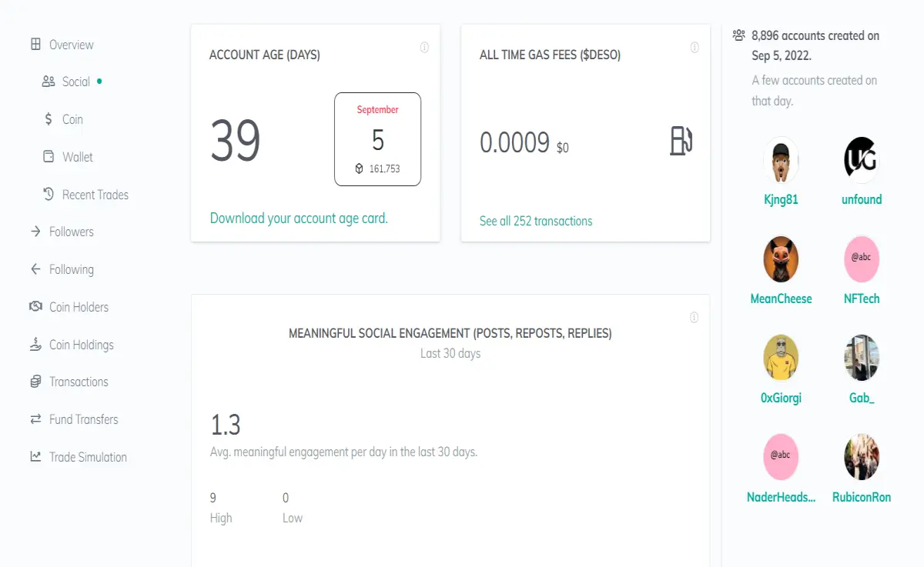View the Transactions page
This screenshot has width=924, height=567.
click(79, 382)
